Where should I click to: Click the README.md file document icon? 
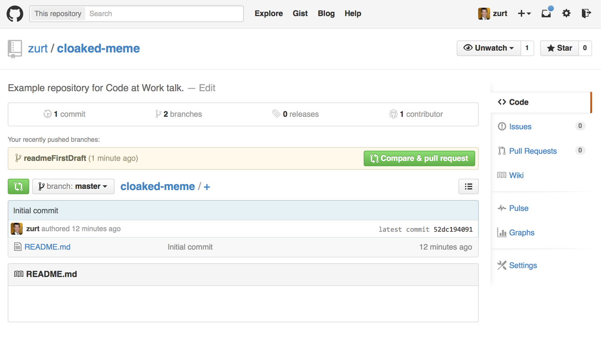(17, 247)
